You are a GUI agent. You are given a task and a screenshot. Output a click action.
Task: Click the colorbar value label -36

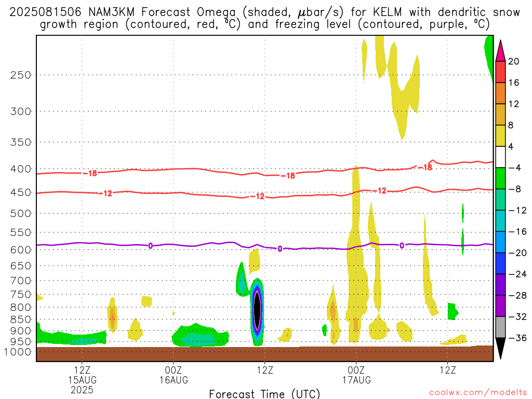tap(517, 338)
